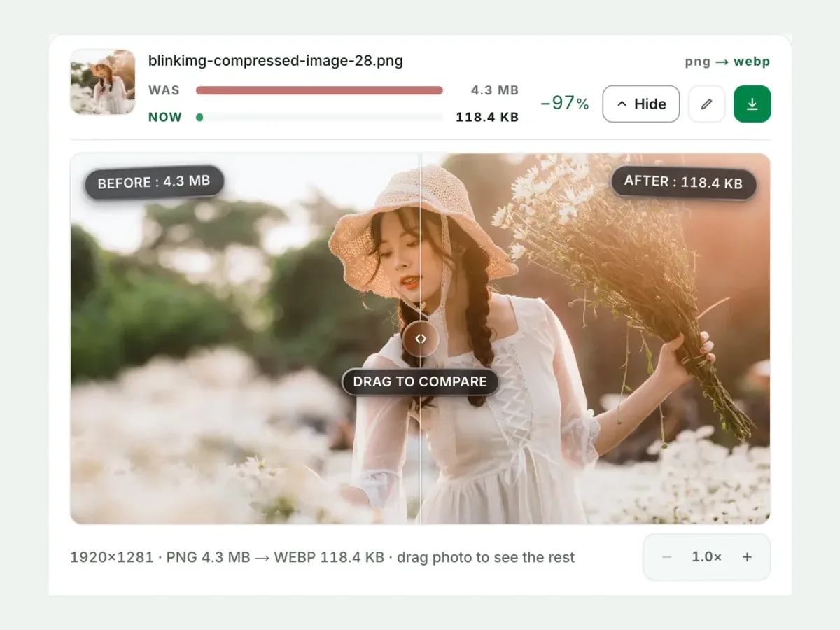
Task: Click the 4.3 MB original size value
Action: [x=495, y=90]
